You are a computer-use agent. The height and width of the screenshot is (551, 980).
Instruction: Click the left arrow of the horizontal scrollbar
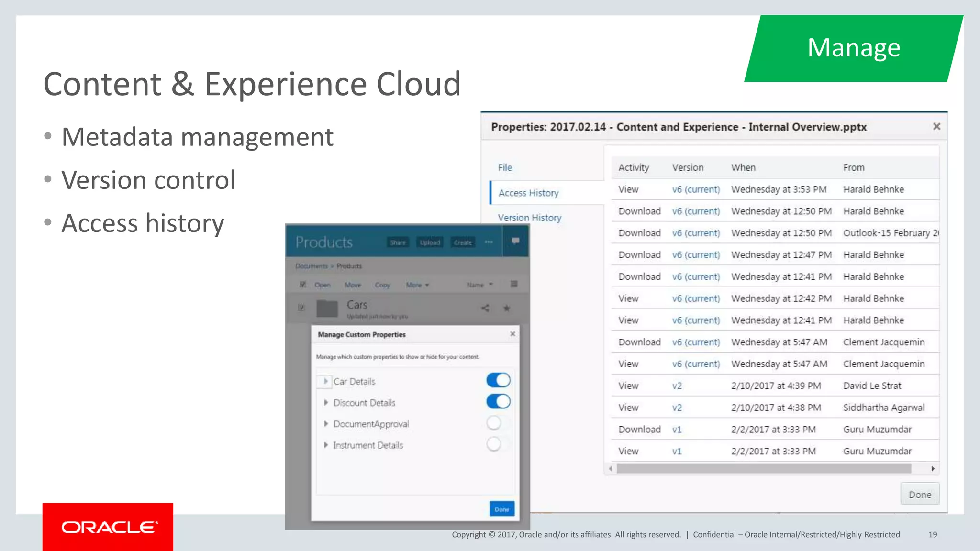(x=611, y=469)
